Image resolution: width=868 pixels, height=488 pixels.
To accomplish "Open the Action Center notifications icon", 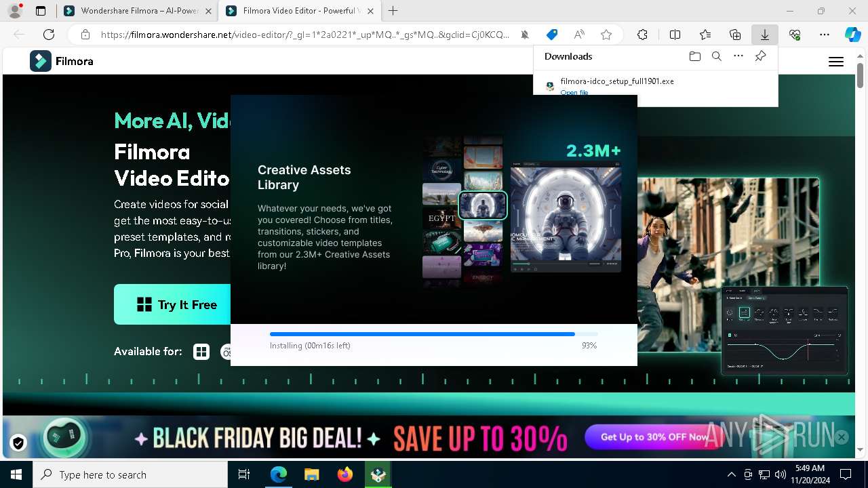I will [x=846, y=474].
